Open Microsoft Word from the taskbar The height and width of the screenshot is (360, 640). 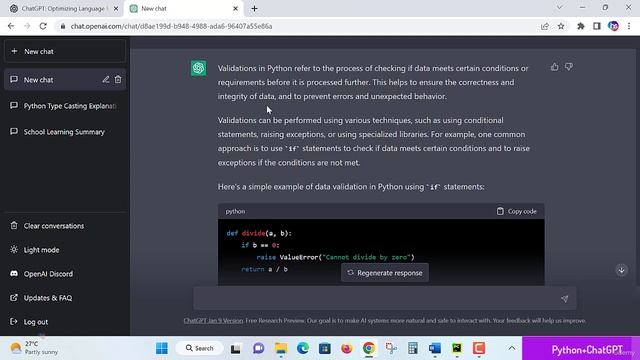435,348
